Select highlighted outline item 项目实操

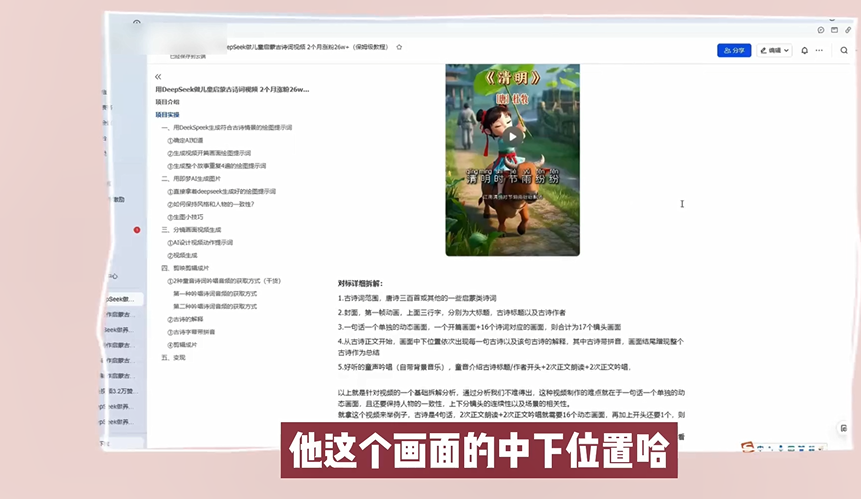click(167, 115)
